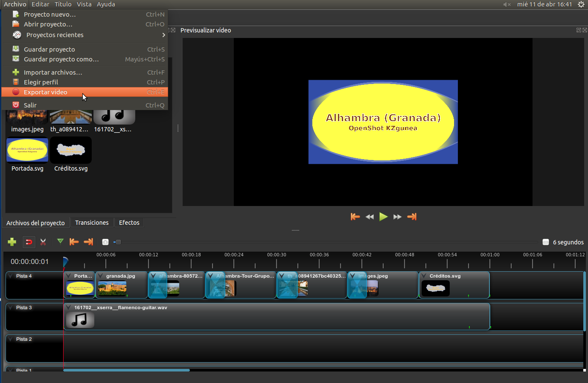Viewport: 588px width, 383px height.
Task: Click the green plus Add Track icon
Action: click(12, 242)
